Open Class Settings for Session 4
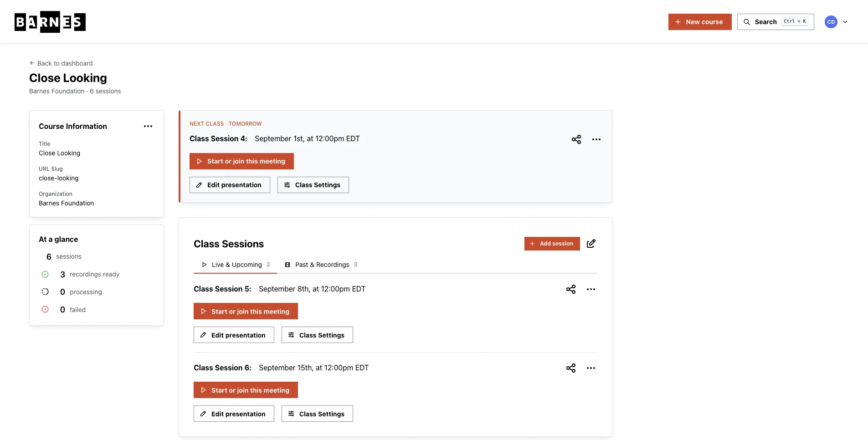The height and width of the screenshot is (440, 868). (x=313, y=185)
